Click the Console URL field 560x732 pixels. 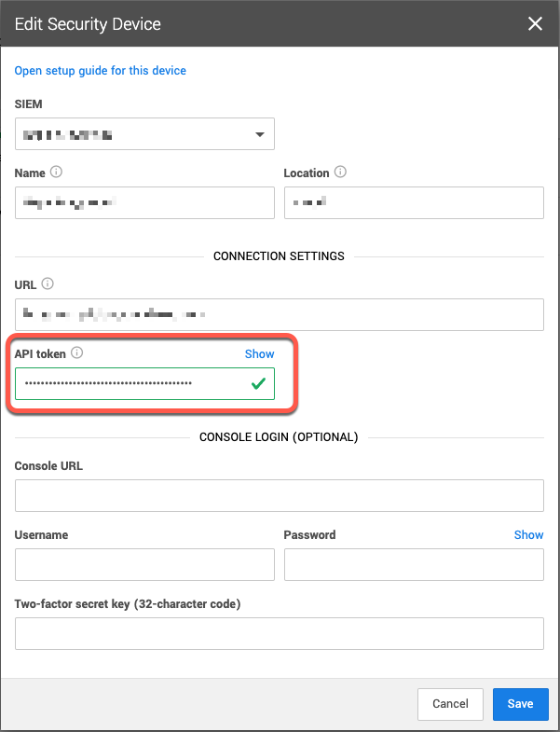[x=279, y=495]
